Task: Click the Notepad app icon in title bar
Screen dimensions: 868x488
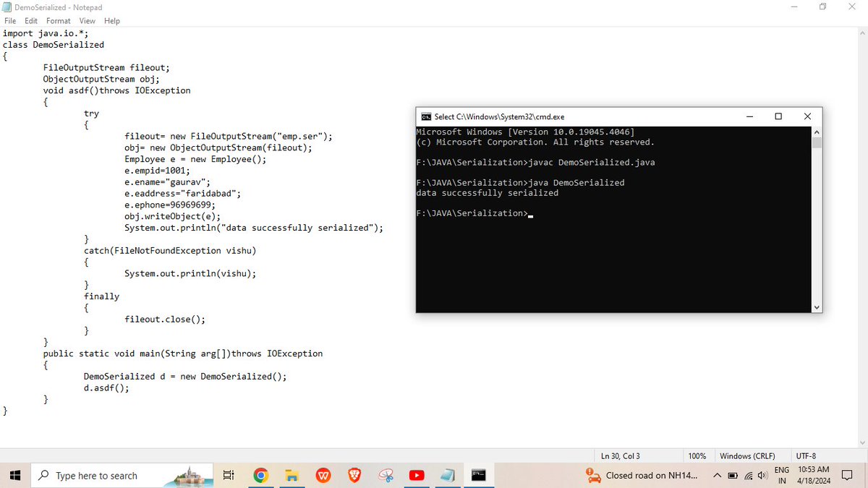Action: 7,7
